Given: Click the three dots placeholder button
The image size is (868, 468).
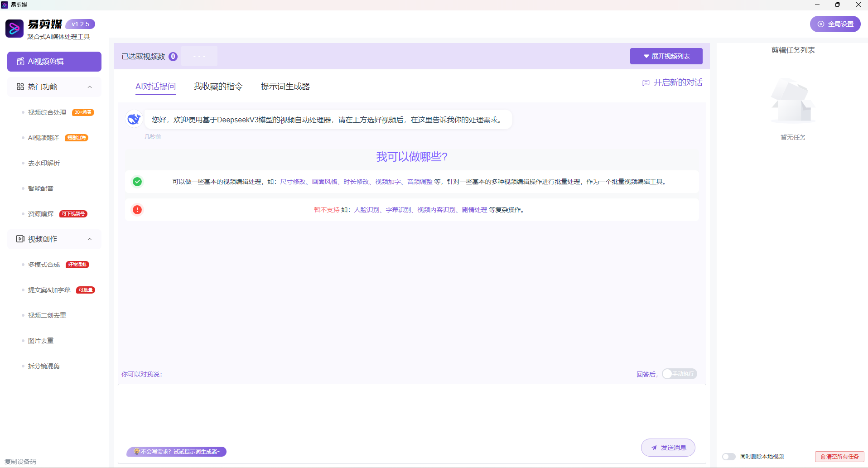Looking at the screenshot, I should [199, 56].
